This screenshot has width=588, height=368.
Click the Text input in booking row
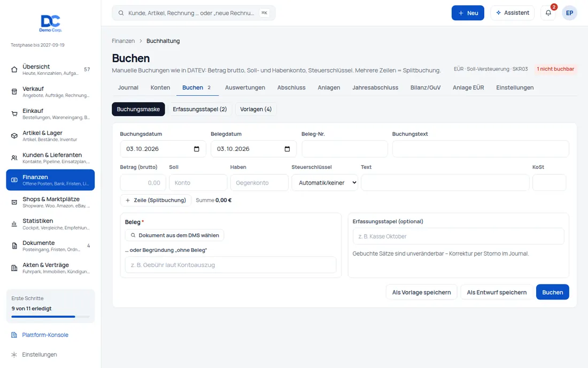[x=445, y=183]
